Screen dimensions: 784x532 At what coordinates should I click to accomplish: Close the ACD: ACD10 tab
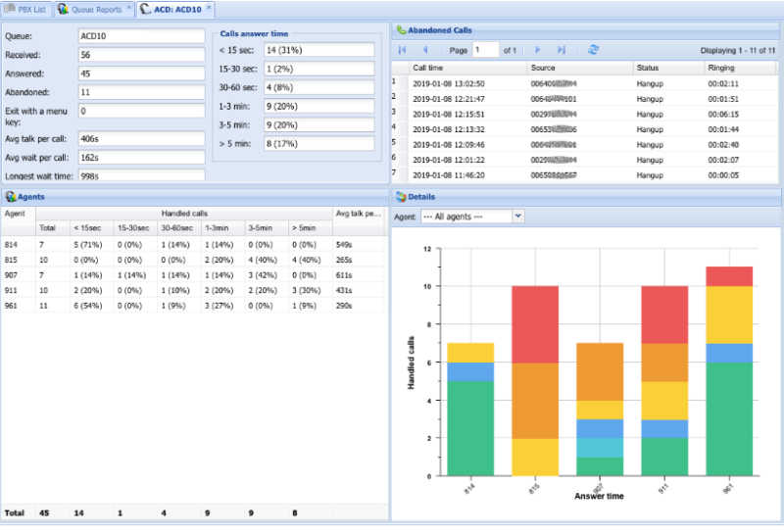(x=208, y=8)
